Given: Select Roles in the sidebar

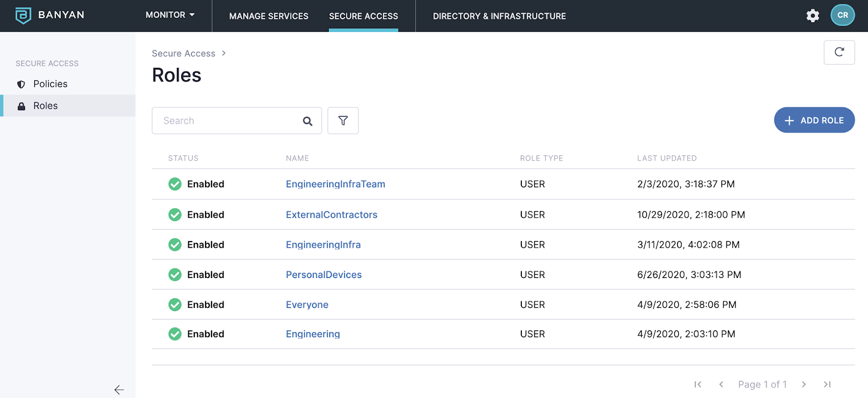Looking at the screenshot, I should pos(68,106).
